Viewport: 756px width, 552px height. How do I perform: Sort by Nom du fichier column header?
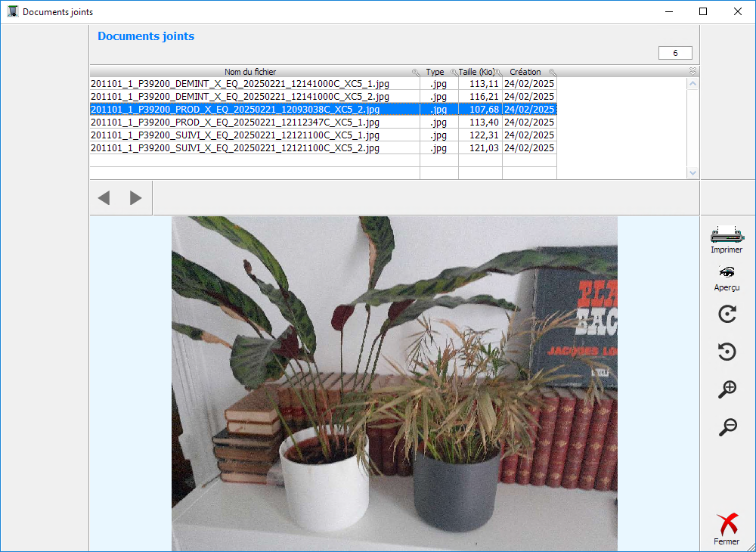click(x=249, y=72)
